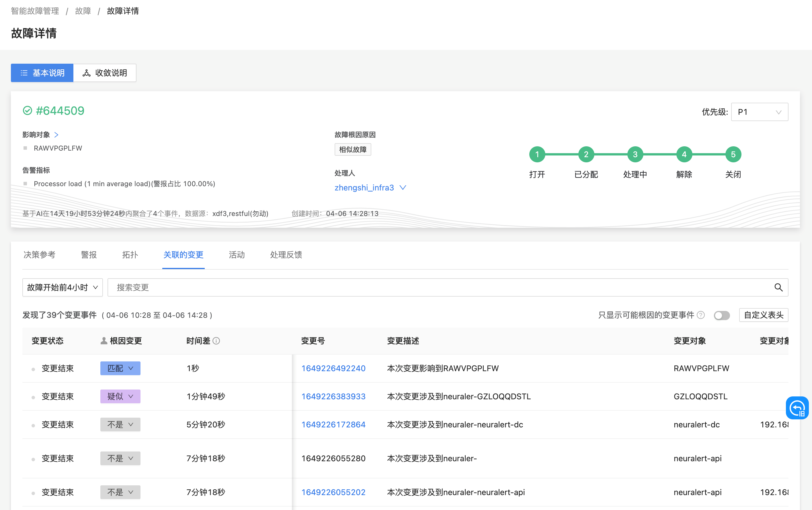This screenshot has height=510, width=812.
Task: Click the 相似故障 button
Action: (x=353, y=149)
